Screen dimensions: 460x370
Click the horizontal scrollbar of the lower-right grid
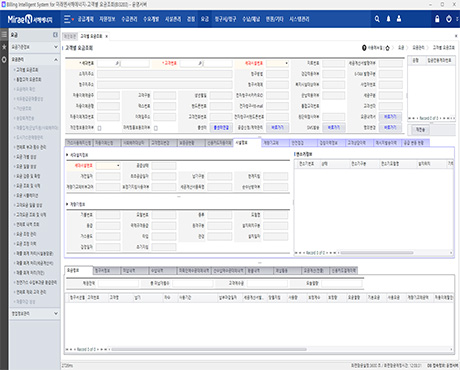pos(377,253)
